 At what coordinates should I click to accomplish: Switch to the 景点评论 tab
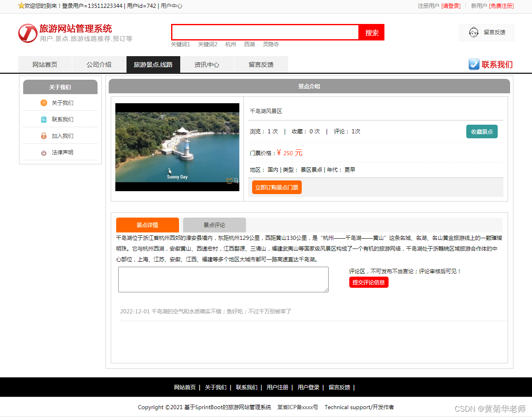[215, 225]
